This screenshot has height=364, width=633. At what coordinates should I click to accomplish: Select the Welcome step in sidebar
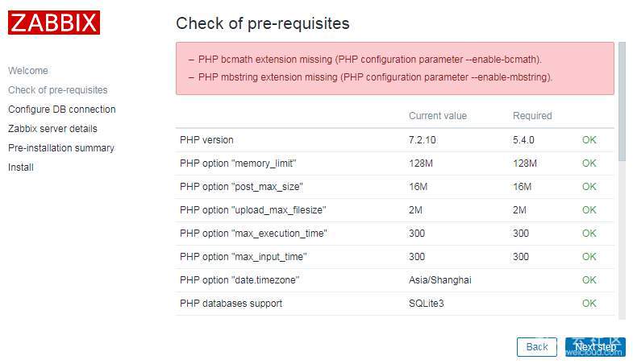tap(28, 71)
